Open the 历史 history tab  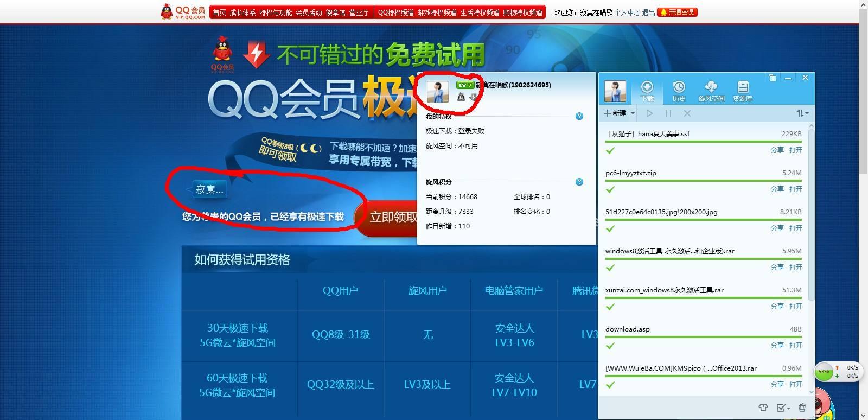[679, 91]
